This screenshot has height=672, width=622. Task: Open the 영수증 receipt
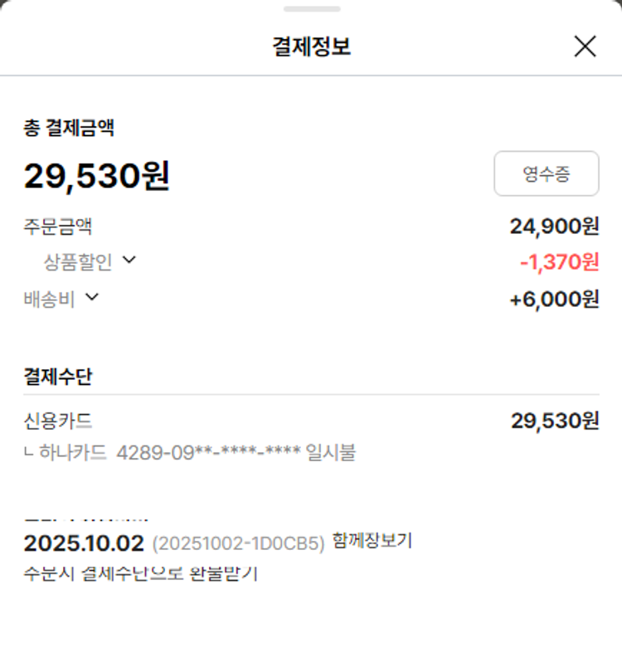coord(547,173)
